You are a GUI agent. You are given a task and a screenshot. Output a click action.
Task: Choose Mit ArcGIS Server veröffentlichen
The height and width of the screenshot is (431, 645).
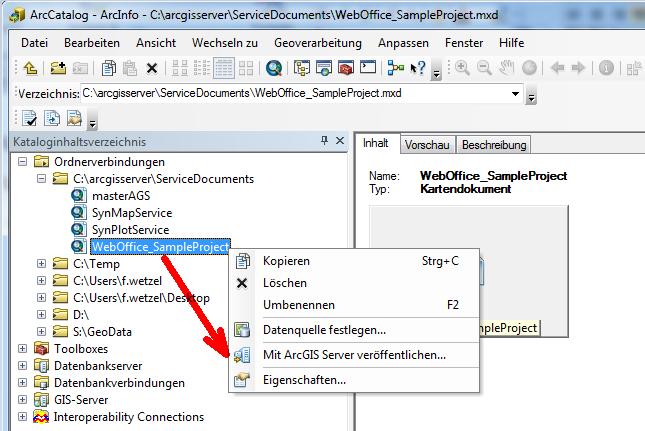(354, 355)
